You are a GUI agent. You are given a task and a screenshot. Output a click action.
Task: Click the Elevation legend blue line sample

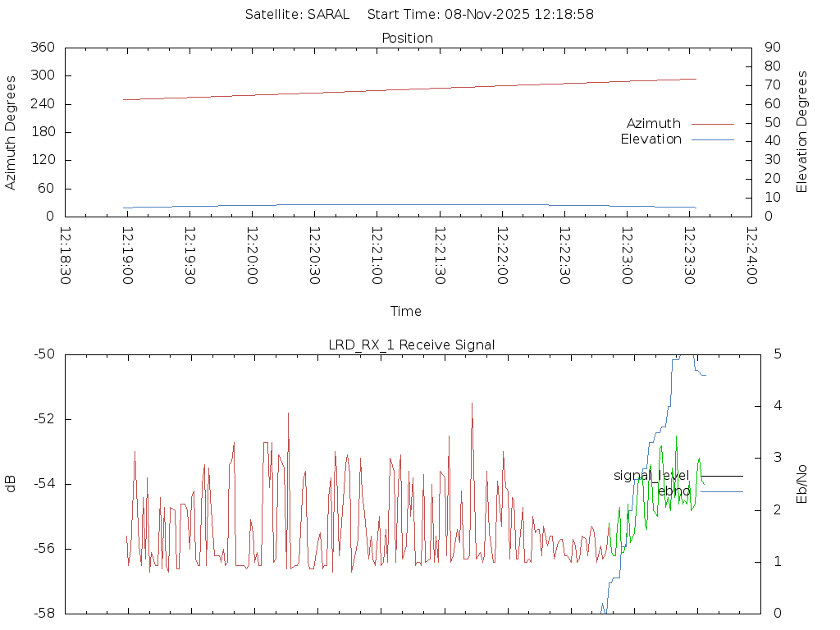click(712, 139)
